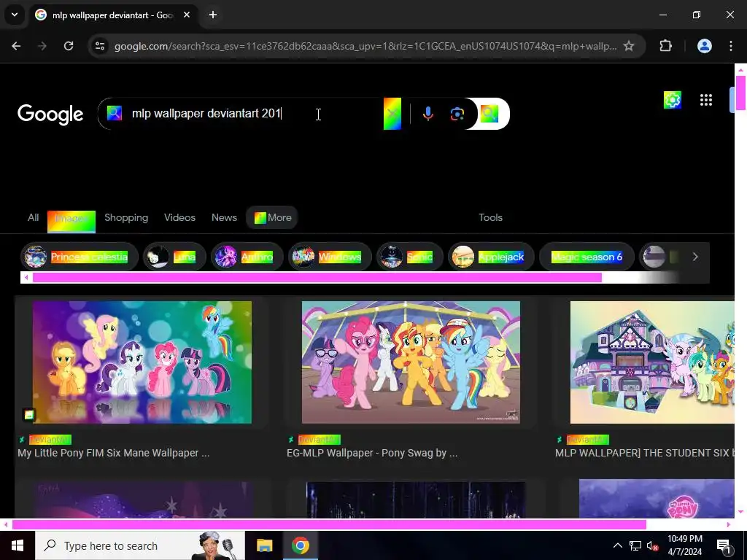Filter by Magic season 6 chip
The image size is (747, 560).
pos(587,257)
